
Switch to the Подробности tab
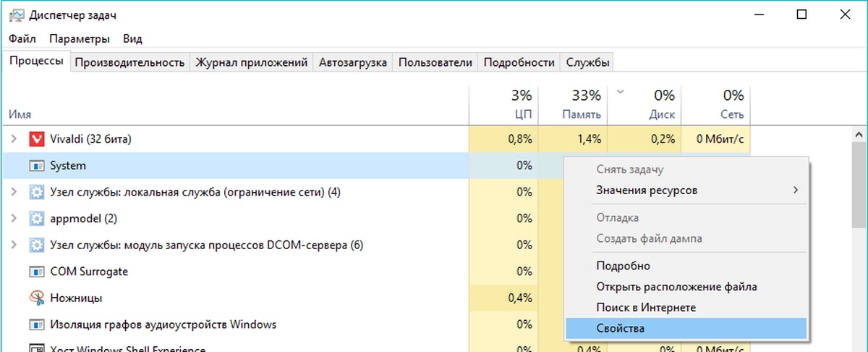tap(519, 62)
